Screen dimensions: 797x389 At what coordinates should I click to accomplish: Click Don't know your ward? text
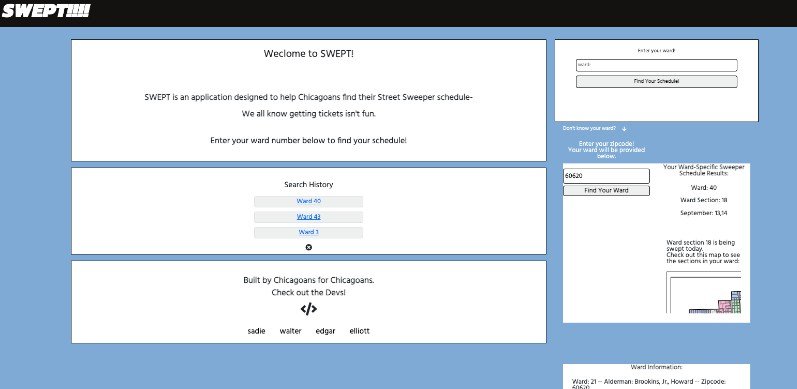589,129
